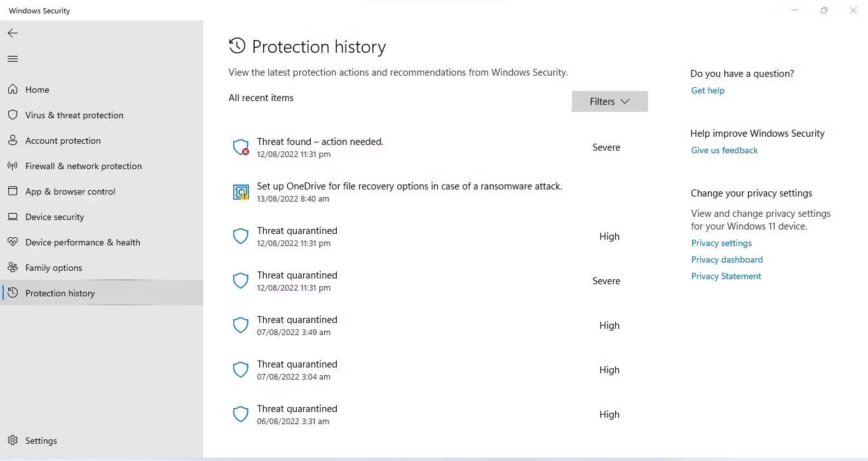Image resolution: width=868 pixels, height=461 pixels.
Task: Select the Virus & threat protection shield icon
Action: [x=13, y=115]
